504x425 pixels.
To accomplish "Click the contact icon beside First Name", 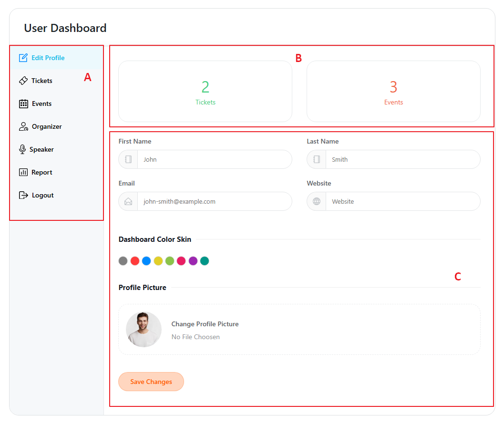I will coord(128,159).
